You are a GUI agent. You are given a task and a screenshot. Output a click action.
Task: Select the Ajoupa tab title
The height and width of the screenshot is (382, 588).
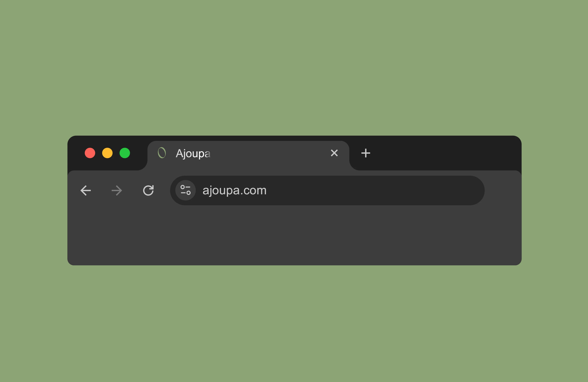[x=193, y=154]
